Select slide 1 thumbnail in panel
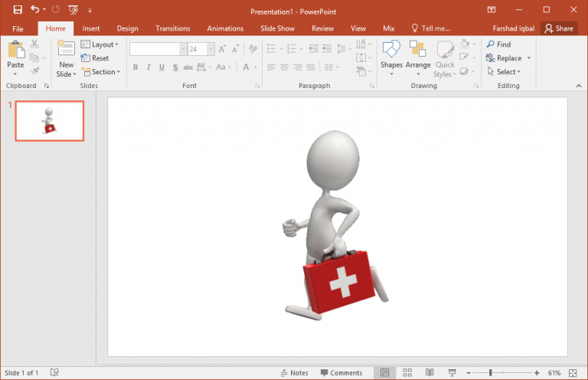The height and width of the screenshot is (380, 588). coord(50,121)
